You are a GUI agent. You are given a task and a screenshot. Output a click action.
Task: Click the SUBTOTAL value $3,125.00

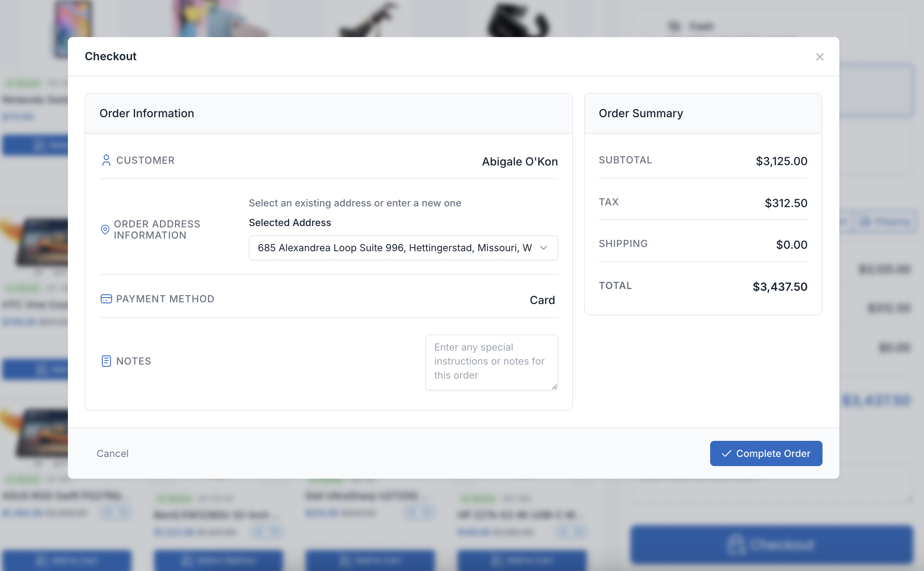(x=781, y=161)
